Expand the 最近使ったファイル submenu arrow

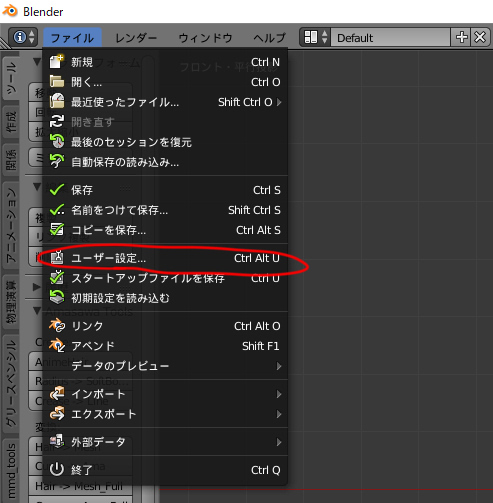pyautogui.click(x=279, y=102)
